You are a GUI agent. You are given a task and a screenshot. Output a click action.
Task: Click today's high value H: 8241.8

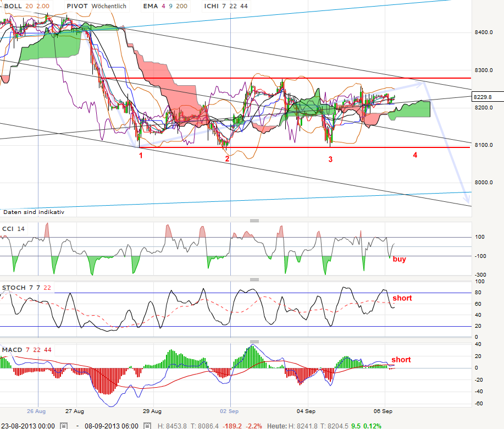point(303,426)
